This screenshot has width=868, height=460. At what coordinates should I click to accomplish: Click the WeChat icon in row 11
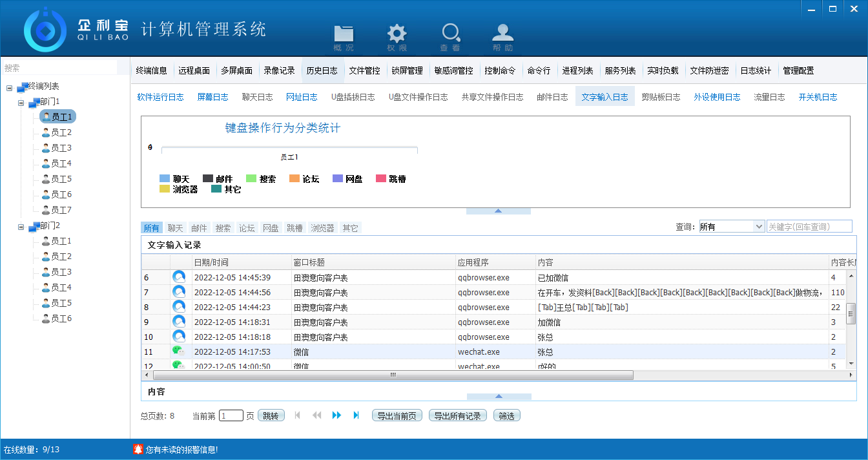178,351
